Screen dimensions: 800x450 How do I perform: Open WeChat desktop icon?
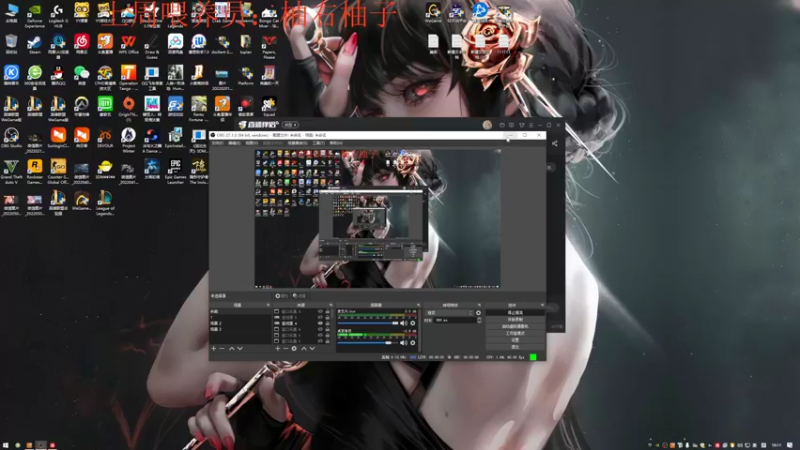[x=82, y=77]
